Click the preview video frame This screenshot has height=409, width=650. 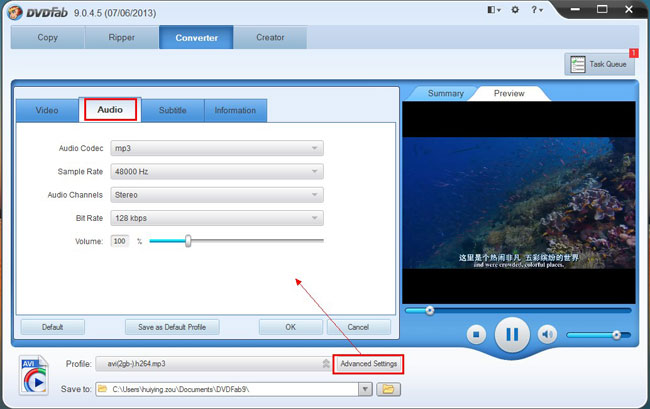(x=519, y=203)
